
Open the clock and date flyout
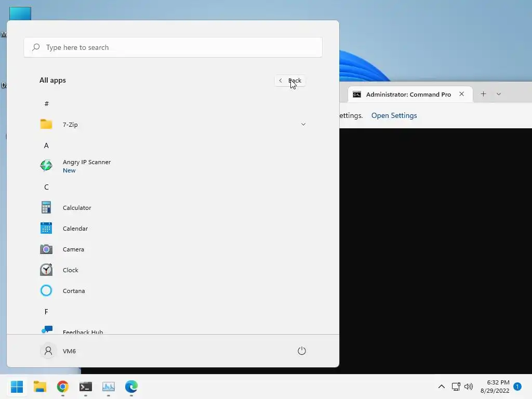click(495, 387)
